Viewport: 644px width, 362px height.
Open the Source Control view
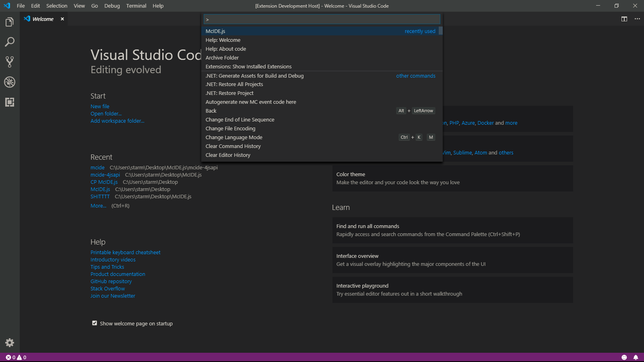(10, 62)
